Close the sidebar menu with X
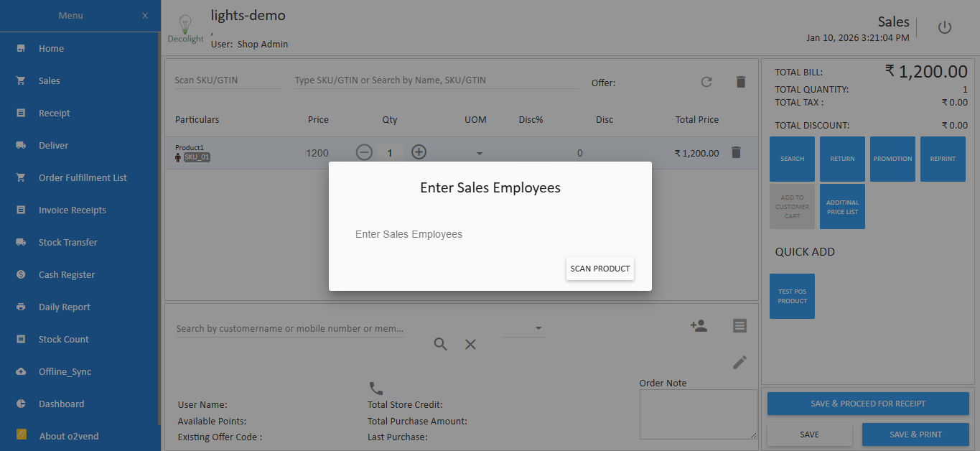This screenshot has height=451, width=980. click(145, 16)
